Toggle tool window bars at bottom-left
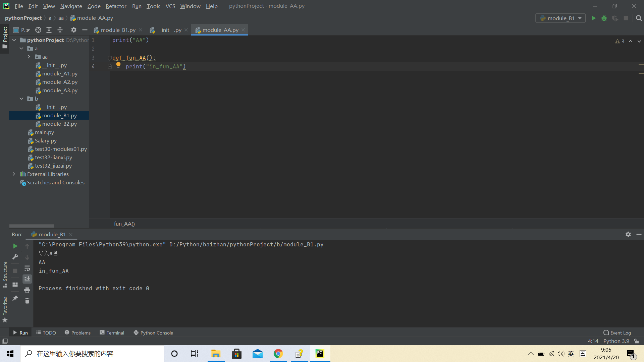This screenshot has height=362, width=644. [x=5, y=341]
